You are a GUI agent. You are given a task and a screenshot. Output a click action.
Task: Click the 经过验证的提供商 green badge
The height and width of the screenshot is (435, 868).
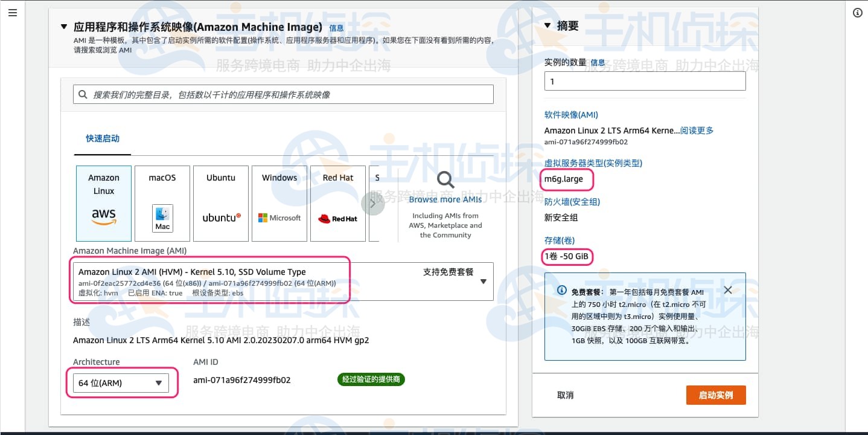click(371, 379)
